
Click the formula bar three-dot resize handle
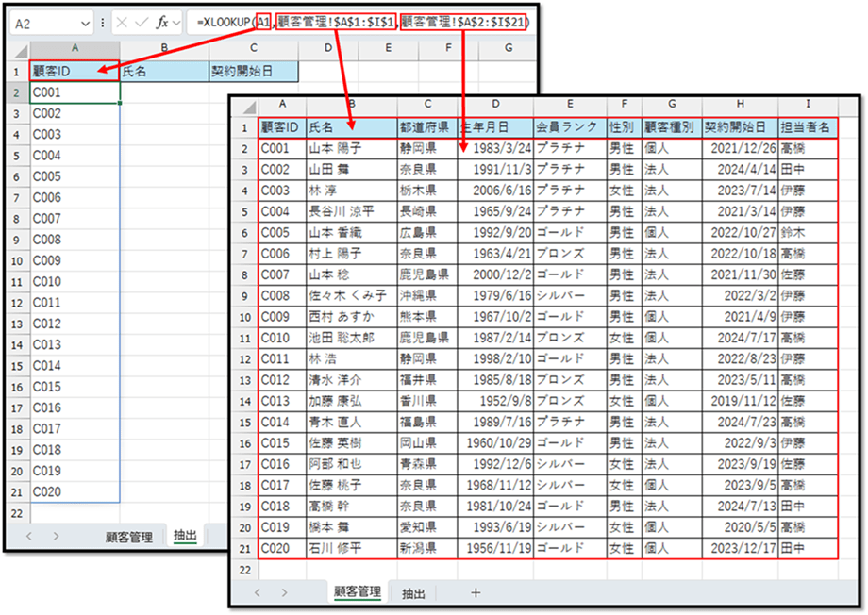point(102,23)
